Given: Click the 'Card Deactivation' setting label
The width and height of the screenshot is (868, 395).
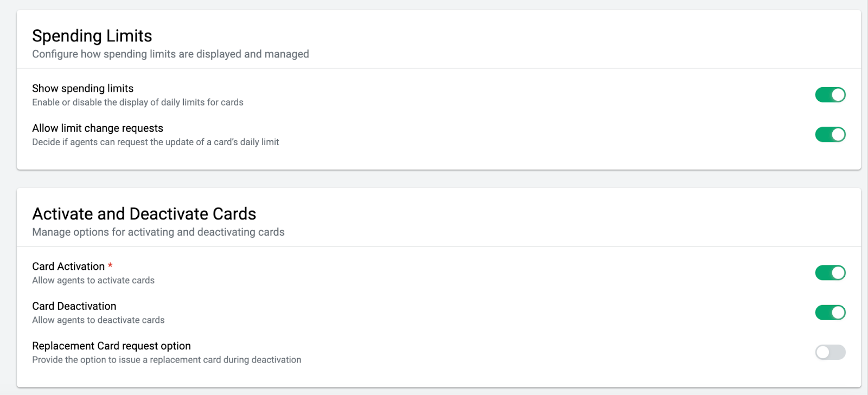Looking at the screenshot, I should 74,306.
